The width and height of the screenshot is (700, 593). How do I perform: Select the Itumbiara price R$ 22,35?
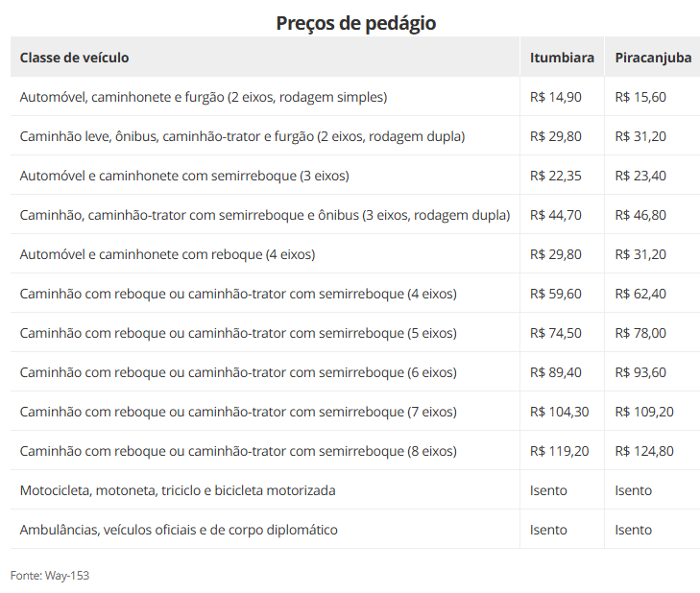(x=555, y=176)
